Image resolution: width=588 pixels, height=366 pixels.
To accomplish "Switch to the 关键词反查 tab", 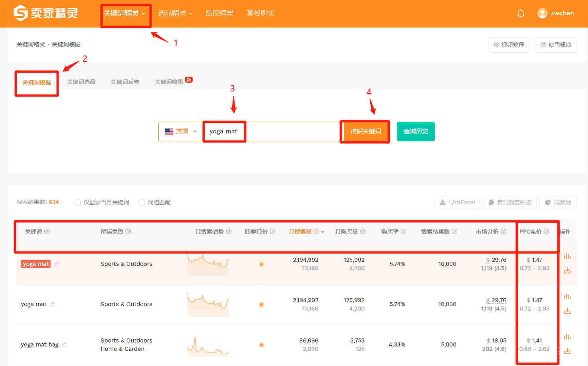I will click(x=125, y=82).
